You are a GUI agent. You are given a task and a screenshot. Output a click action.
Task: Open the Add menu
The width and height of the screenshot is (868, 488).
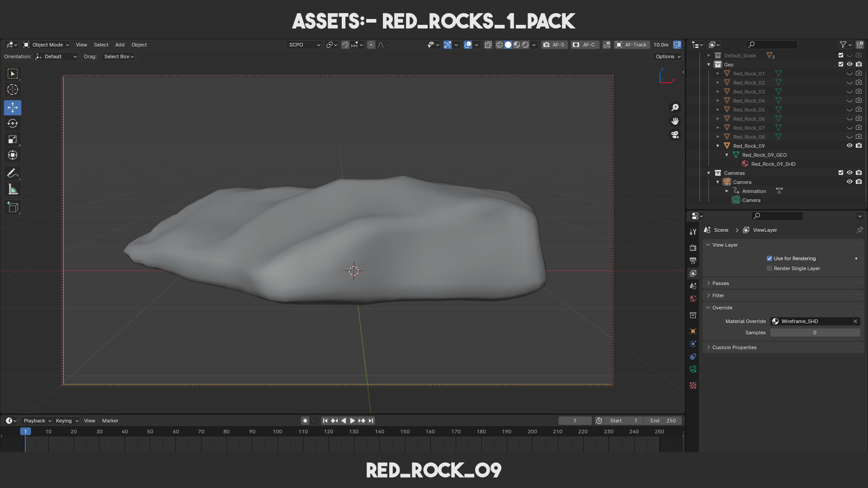coord(120,45)
